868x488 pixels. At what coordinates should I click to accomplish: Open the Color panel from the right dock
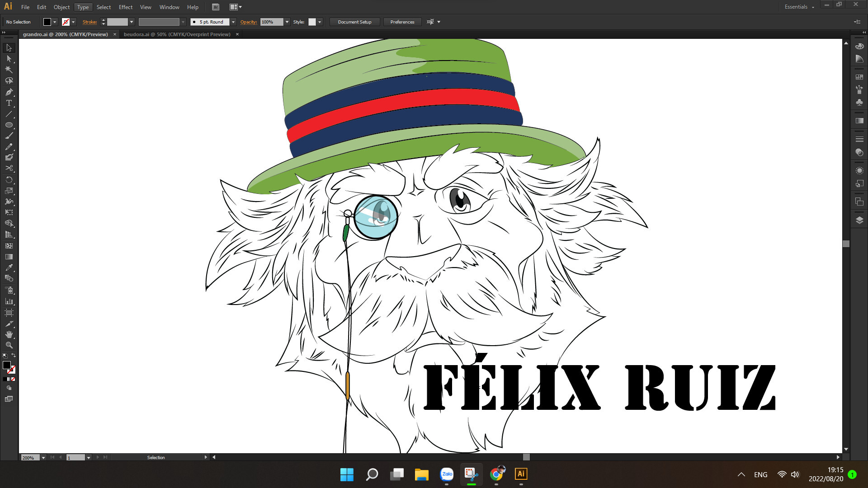859,47
